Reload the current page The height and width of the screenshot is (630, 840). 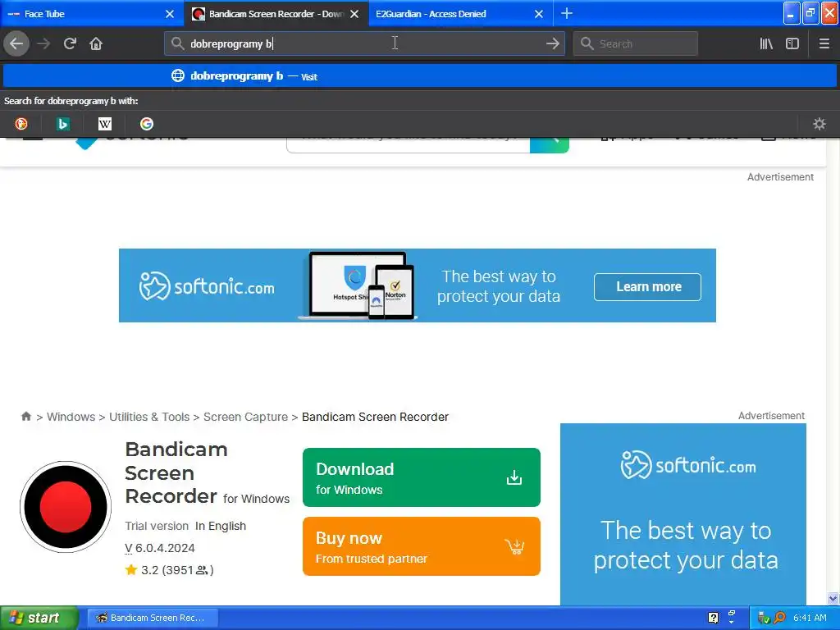click(70, 43)
